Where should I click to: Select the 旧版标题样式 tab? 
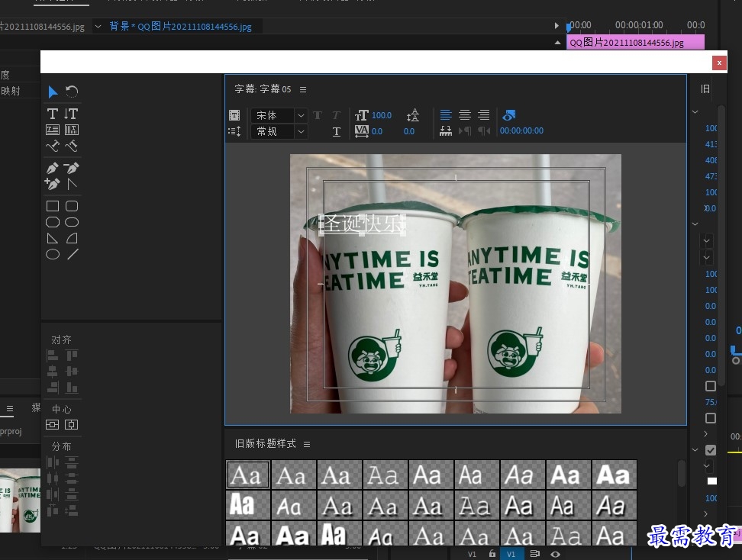tap(266, 443)
